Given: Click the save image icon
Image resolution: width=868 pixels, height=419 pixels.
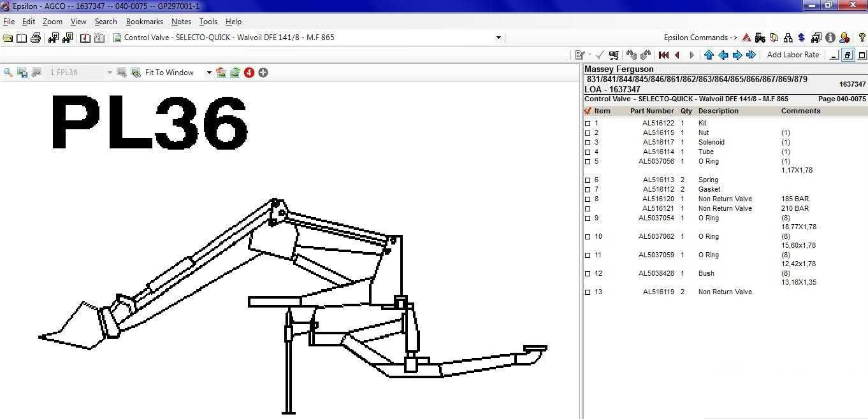Looking at the screenshot, I should pyautogui.click(x=22, y=73).
